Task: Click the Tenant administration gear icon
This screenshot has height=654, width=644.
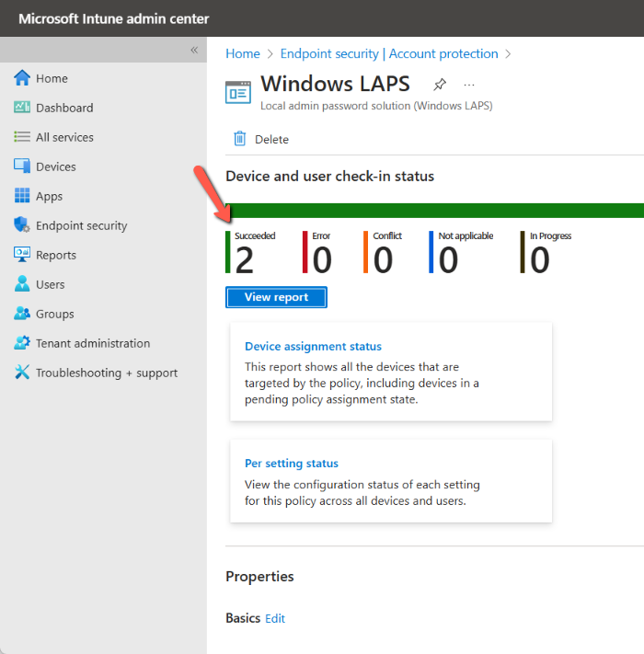Action: click(x=22, y=343)
